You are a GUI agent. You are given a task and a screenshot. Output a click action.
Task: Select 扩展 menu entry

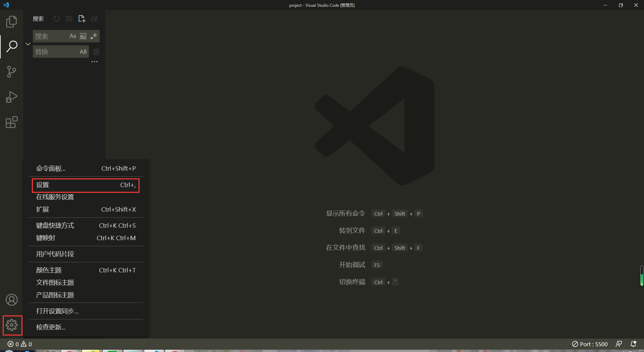tap(86, 210)
